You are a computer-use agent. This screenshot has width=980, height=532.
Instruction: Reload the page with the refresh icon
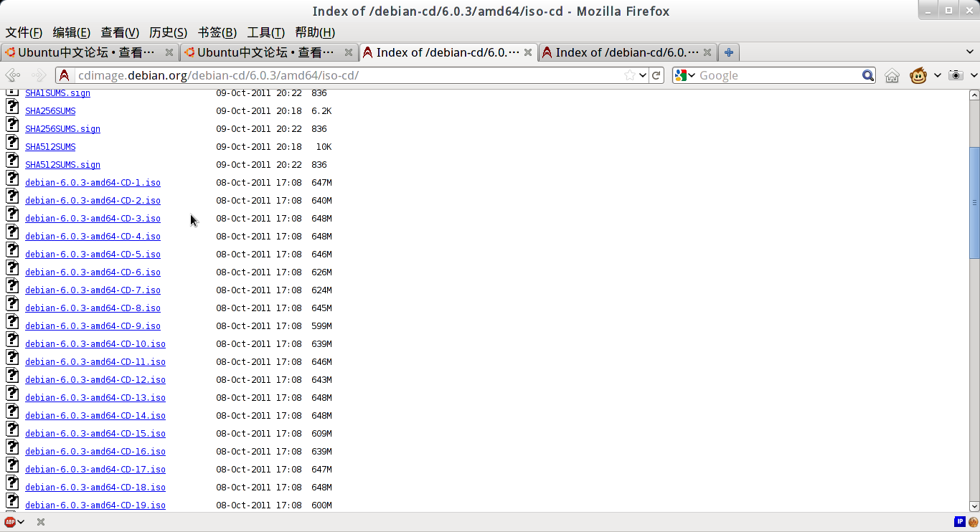click(656, 75)
